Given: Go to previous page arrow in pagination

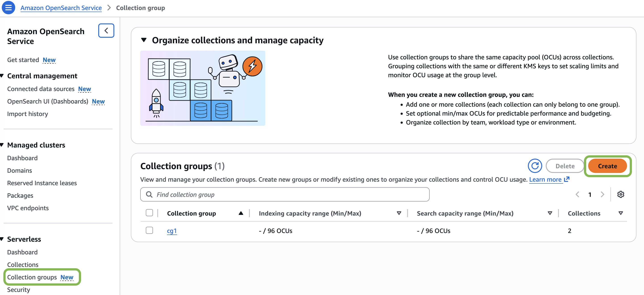Looking at the screenshot, I should [x=577, y=194].
